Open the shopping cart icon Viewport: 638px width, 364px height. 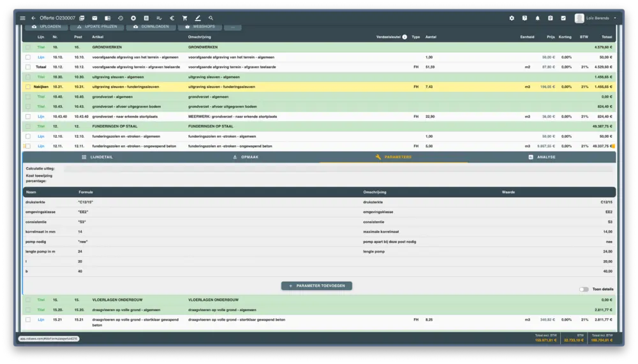[x=185, y=18]
